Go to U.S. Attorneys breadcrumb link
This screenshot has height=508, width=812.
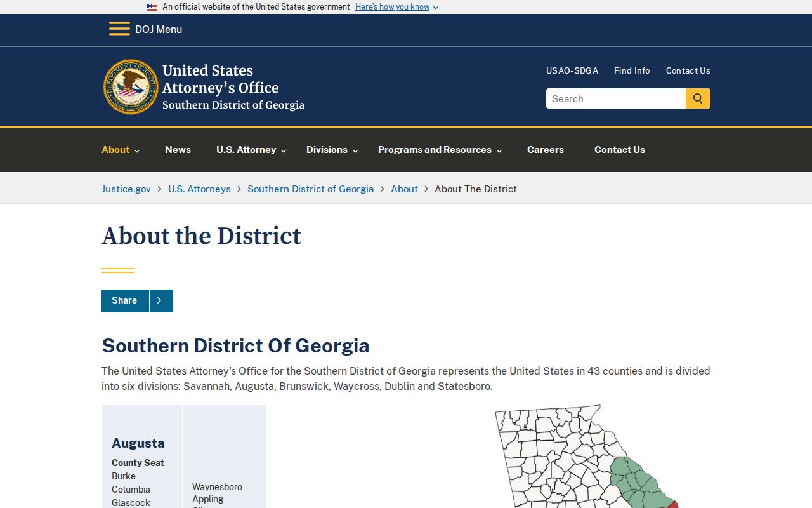199,189
